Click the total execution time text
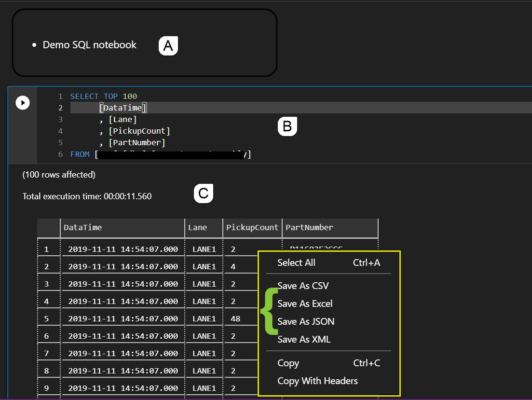 87,196
